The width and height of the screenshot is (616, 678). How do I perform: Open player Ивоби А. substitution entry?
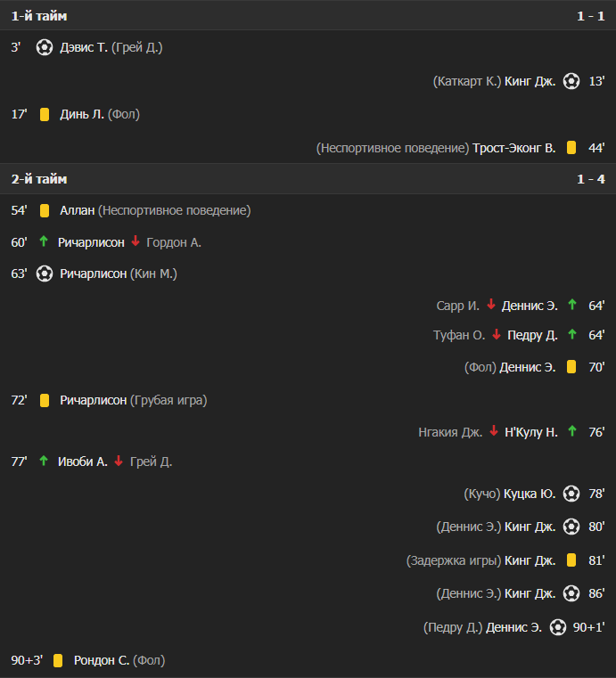tap(82, 462)
